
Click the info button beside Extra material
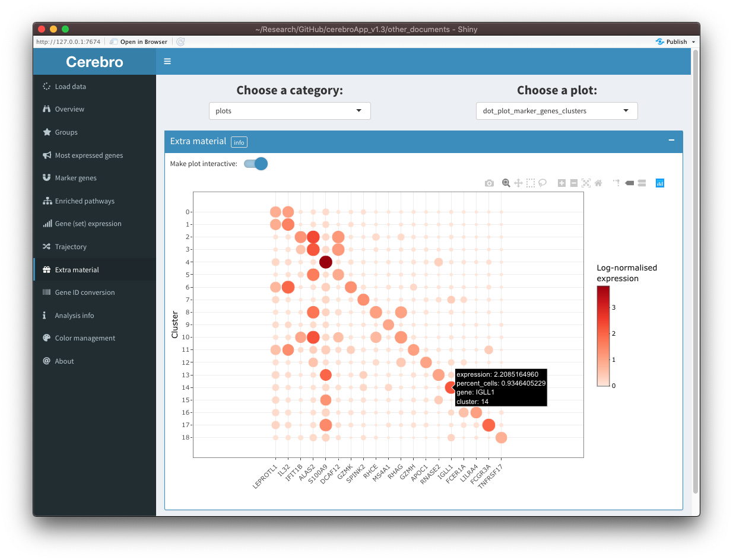239,142
